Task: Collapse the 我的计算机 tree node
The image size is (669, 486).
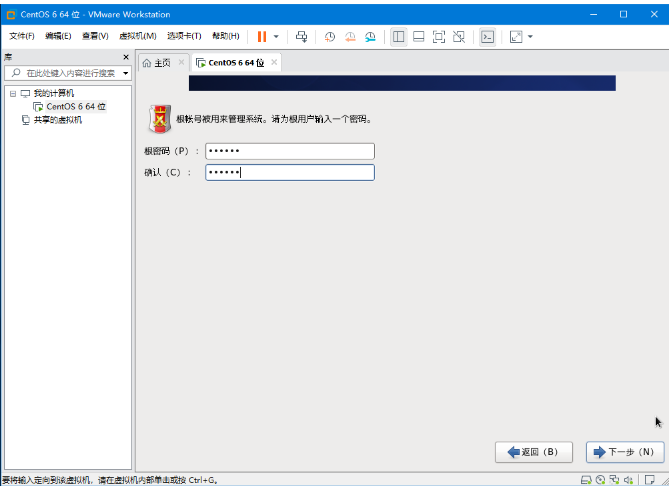Action: pos(13,93)
